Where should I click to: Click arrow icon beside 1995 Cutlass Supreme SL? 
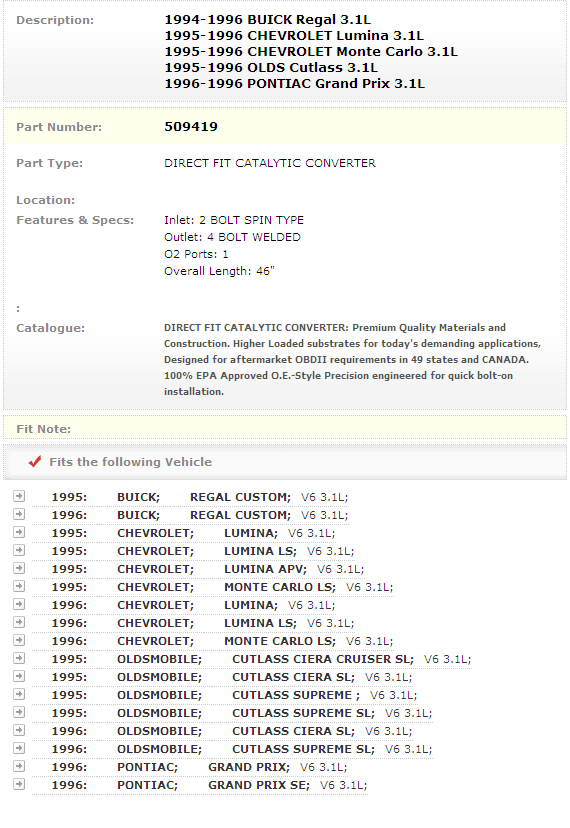[19, 712]
